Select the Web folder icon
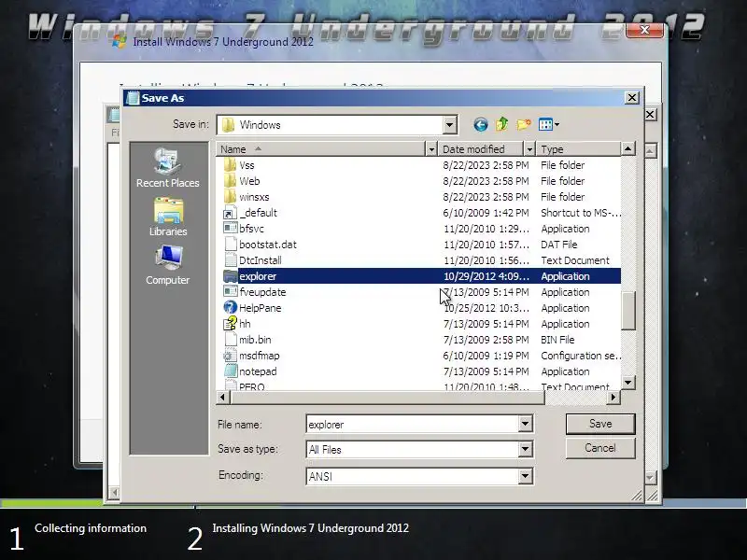 (x=230, y=181)
